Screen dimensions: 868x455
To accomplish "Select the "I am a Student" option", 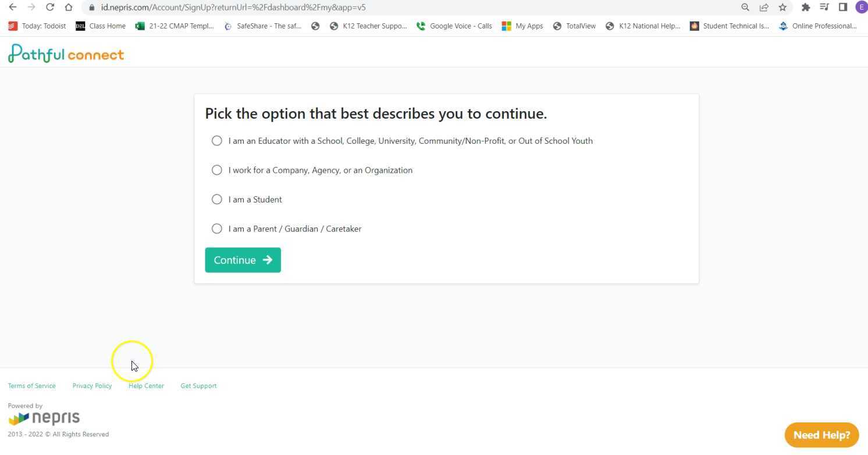I will click(x=216, y=199).
